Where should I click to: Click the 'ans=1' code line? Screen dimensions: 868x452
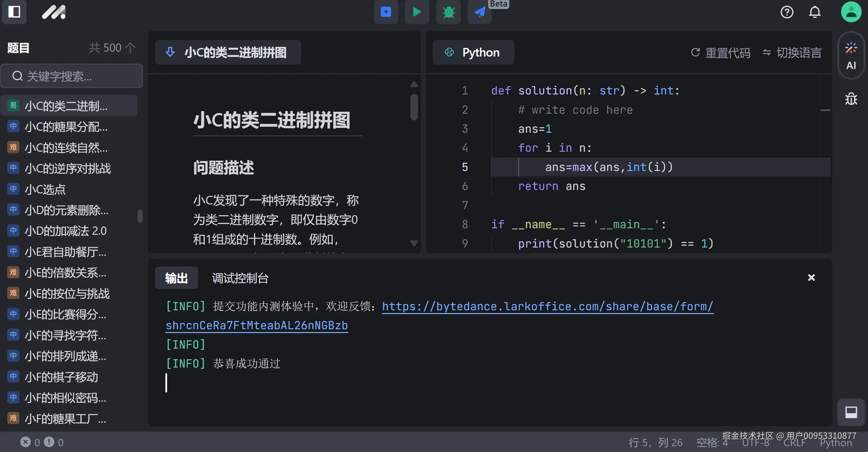[x=535, y=129]
